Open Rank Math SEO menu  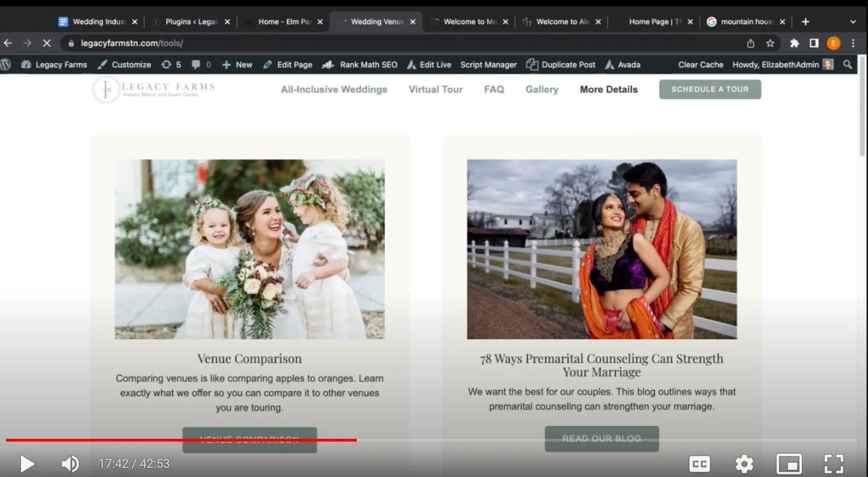click(x=360, y=65)
